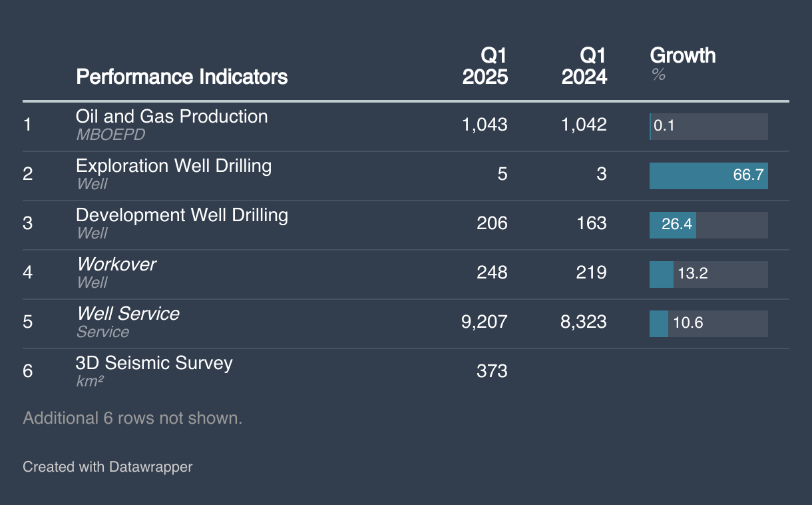Click the 1,043 production value for Q1 2025
812x505 pixels.
(484, 125)
